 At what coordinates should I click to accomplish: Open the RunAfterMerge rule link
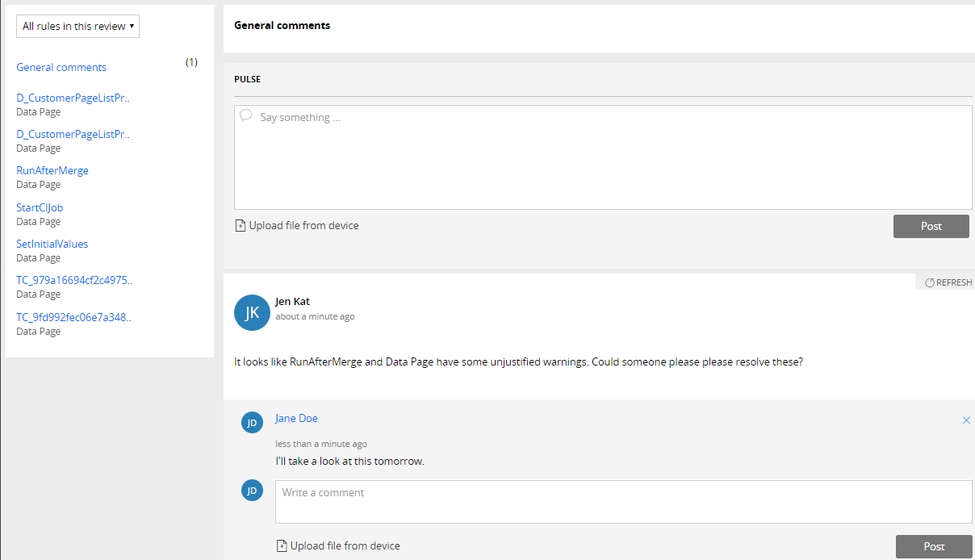52,170
